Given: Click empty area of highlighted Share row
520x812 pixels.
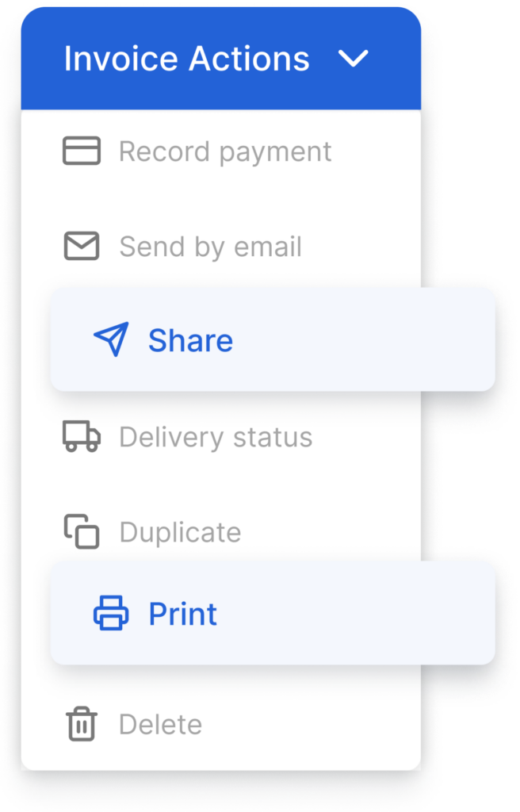Looking at the screenshot, I should click(x=362, y=339).
